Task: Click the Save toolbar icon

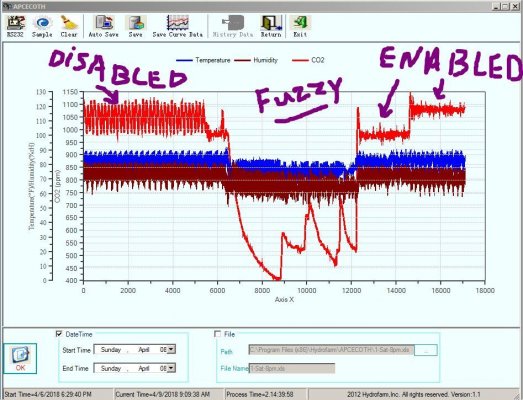Action: pyautogui.click(x=135, y=26)
